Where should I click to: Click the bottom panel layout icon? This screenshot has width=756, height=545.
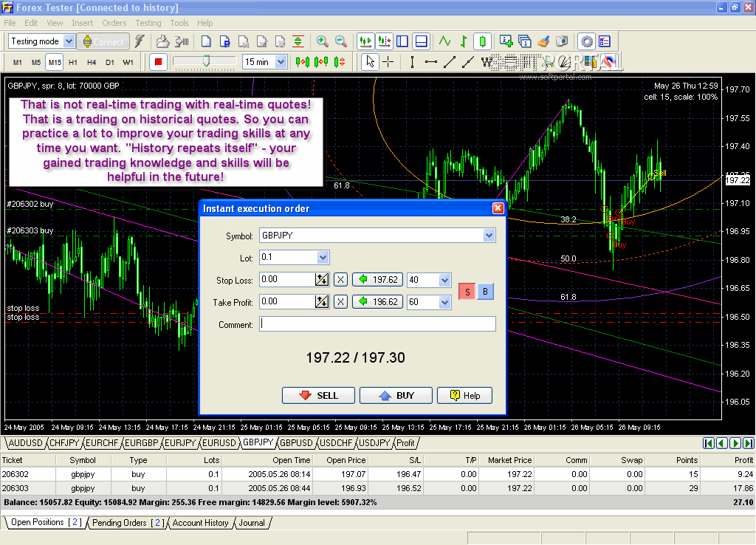click(x=421, y=41)
